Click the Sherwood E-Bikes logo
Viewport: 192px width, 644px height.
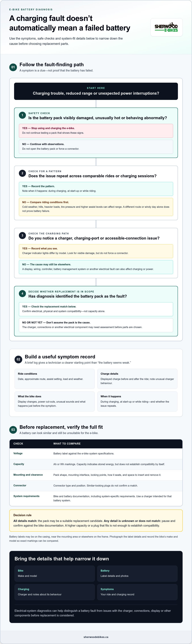[166, 27]
